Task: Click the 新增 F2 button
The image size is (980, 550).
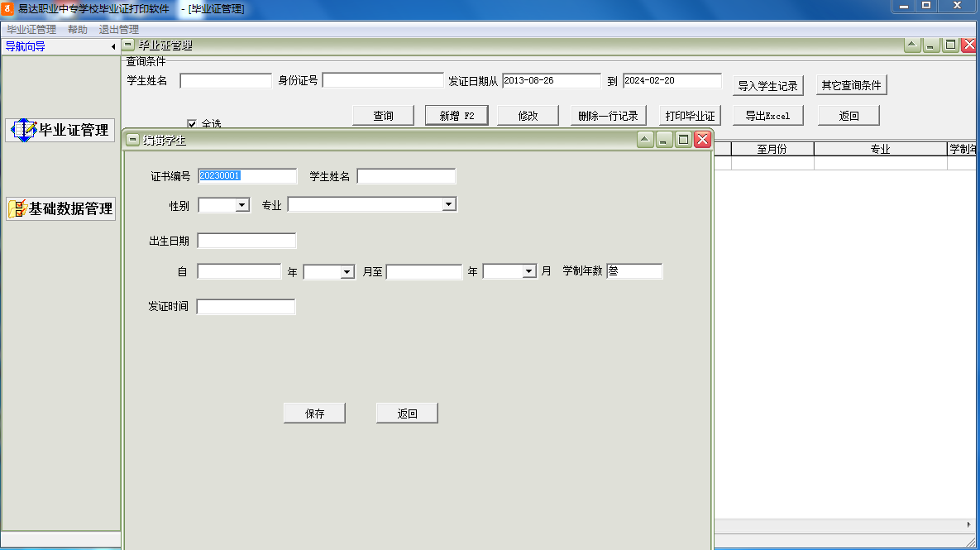Action: [457, 116]
